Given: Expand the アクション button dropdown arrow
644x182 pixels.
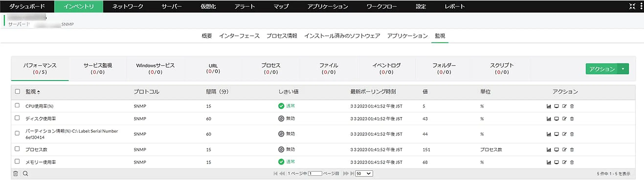Looking at the screenshot, I should coord(623,69).
